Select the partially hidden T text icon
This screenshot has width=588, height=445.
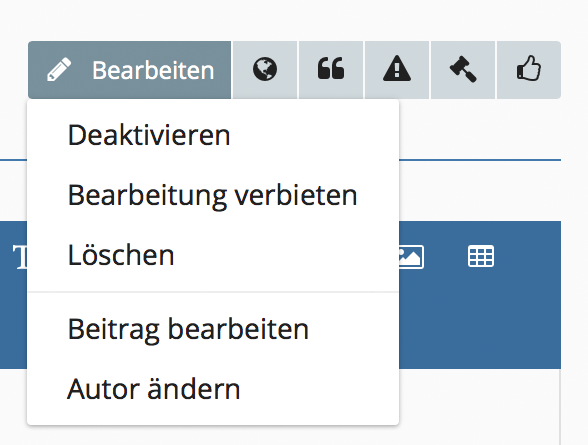click(20, 257)
